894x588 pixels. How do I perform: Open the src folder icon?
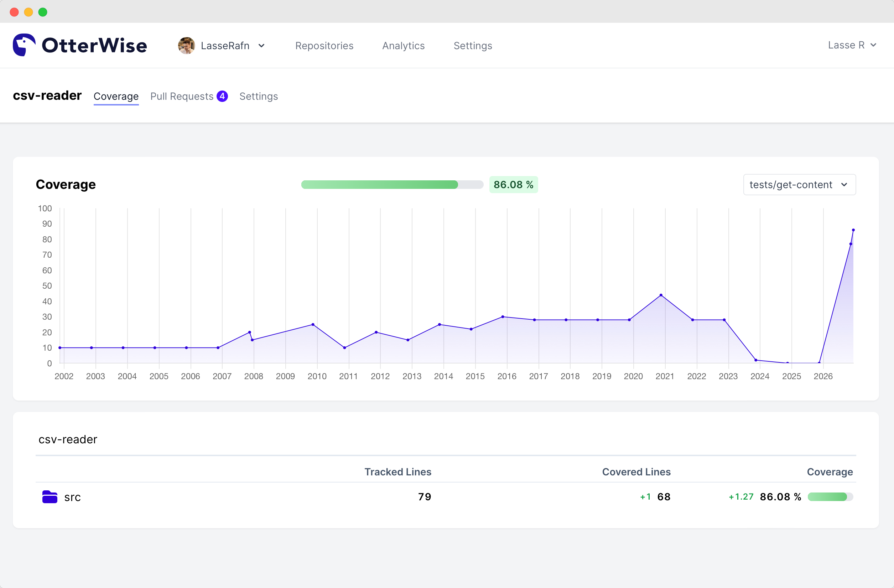[x=50, y=497]
